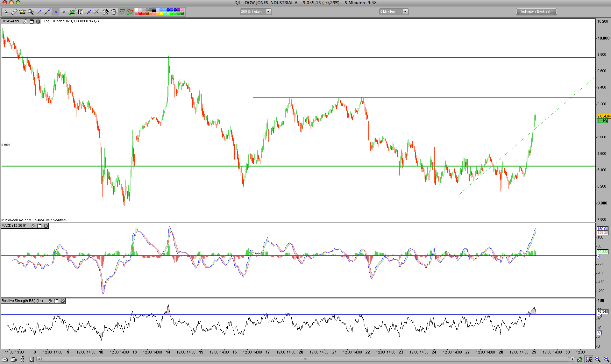Pick the pink color swatch
This screenshot has width=611, height=364.
182,10
